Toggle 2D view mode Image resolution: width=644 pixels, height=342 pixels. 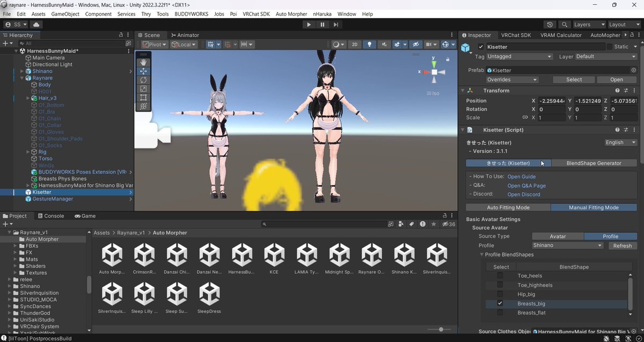(355, 45)
